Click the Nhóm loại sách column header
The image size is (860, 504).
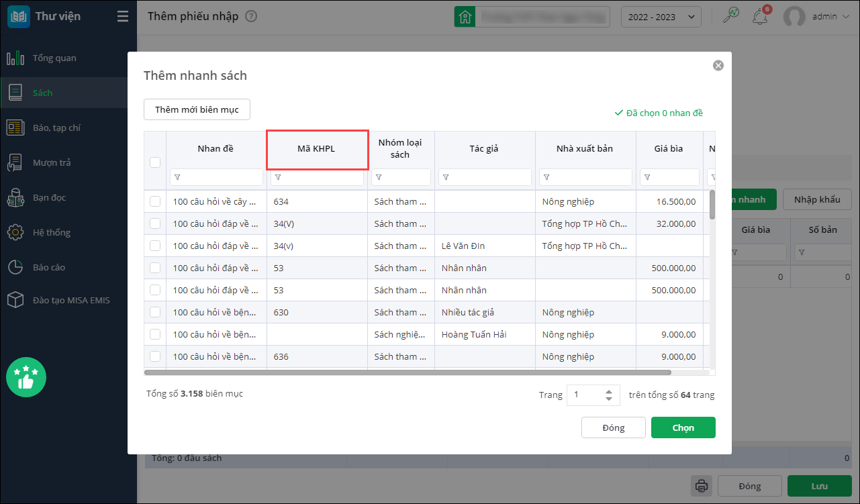click(401, 149)
